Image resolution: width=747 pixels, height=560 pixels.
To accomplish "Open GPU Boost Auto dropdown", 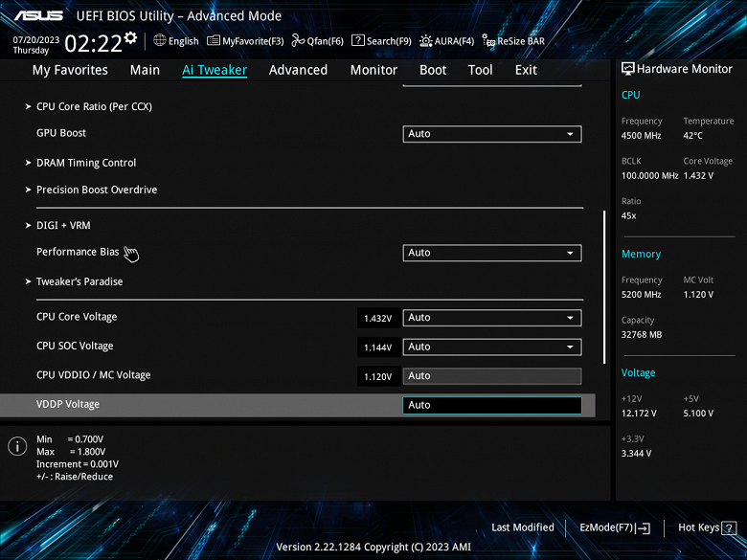I will coord(492,134).
